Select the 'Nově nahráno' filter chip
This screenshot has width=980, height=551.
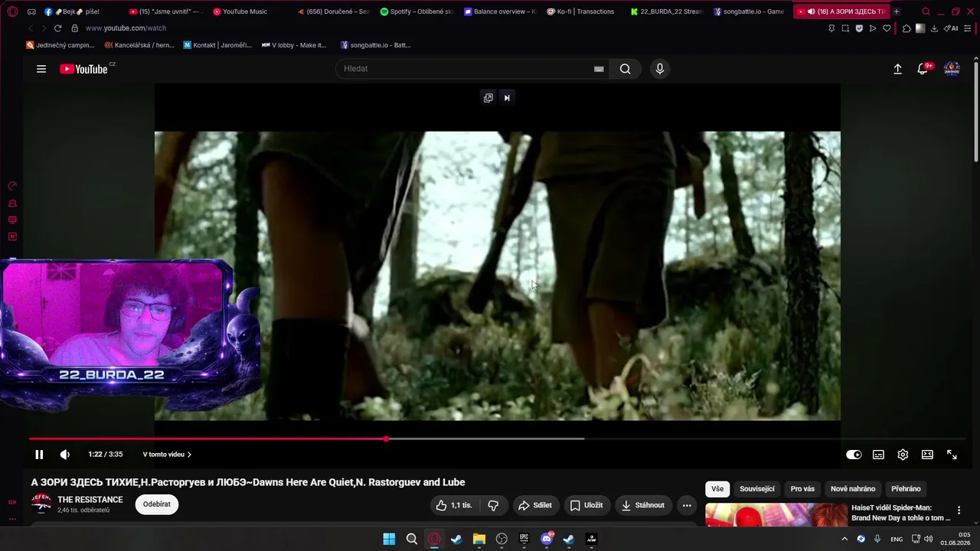tap(853, 489)
